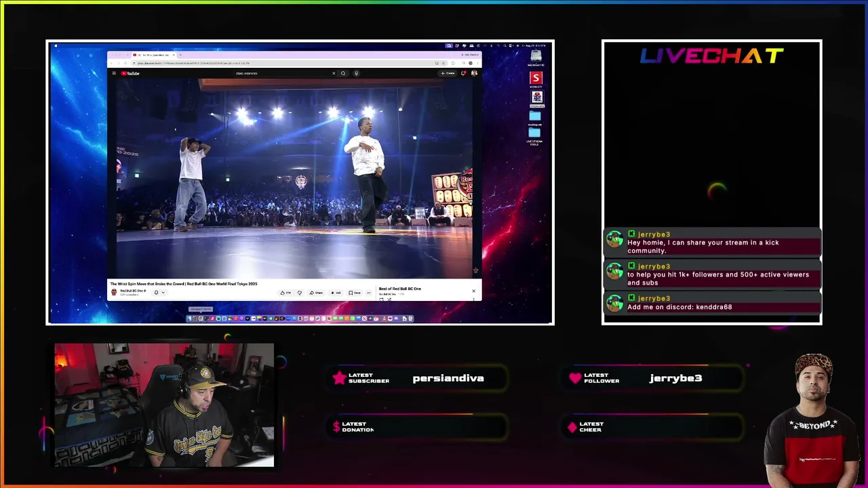
Task: Click the Apple menu in the menu bar
Action: coord(56,46)
